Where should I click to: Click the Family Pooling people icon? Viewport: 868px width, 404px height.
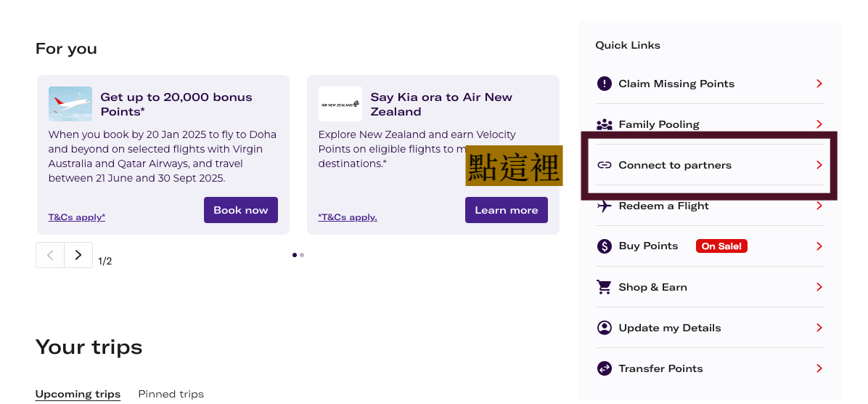[604, 124]
